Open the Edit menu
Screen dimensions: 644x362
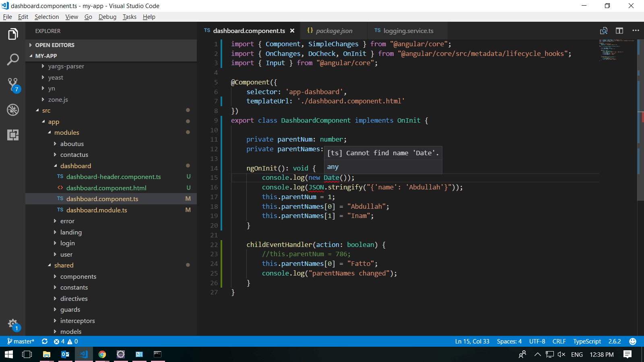click(23, 17)
